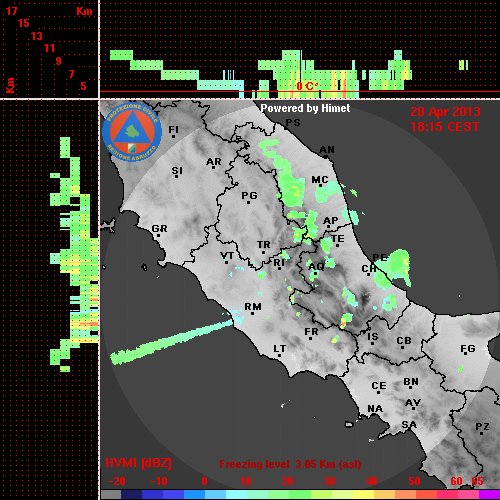Viewport: 500px width, 500px height.
Task: Select the time '18:15 CEST'
Action: (445, 127)
